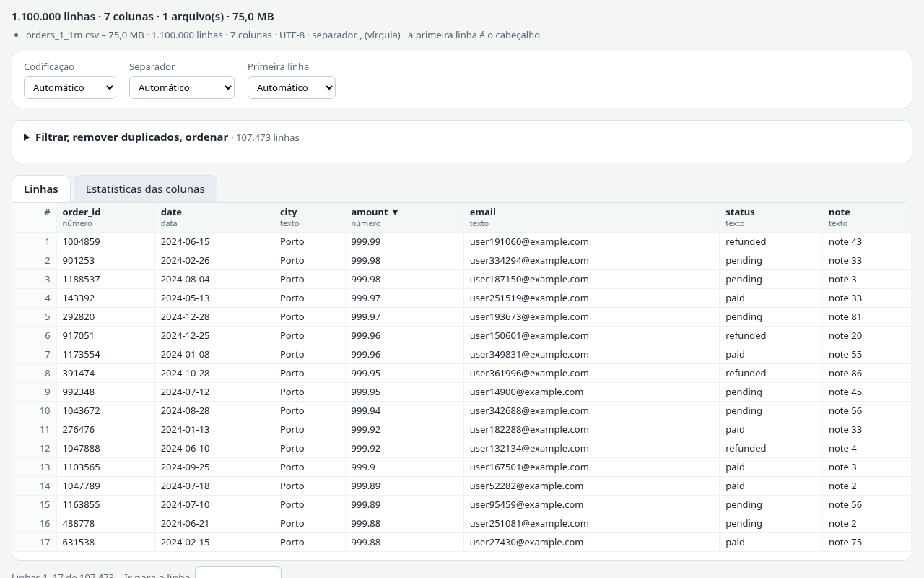This screenshot has width=924, height=578.
Task: Click the order_id column header
Action: (106, 217)
